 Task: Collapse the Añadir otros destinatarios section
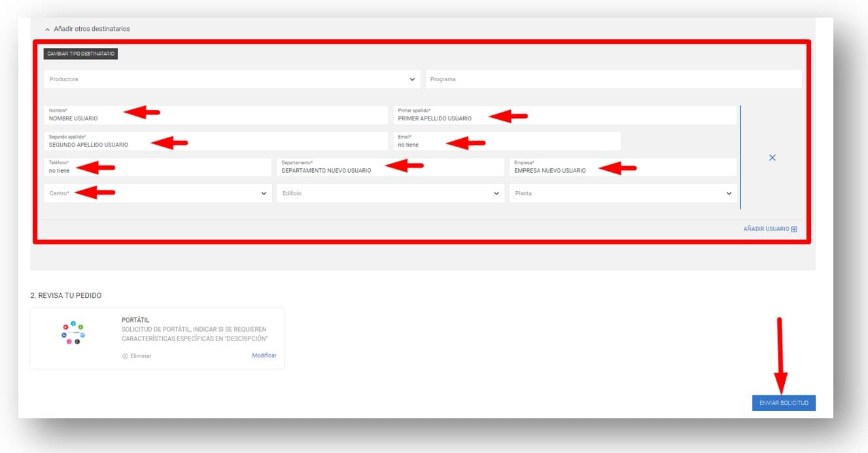click(x=47, y=29)
